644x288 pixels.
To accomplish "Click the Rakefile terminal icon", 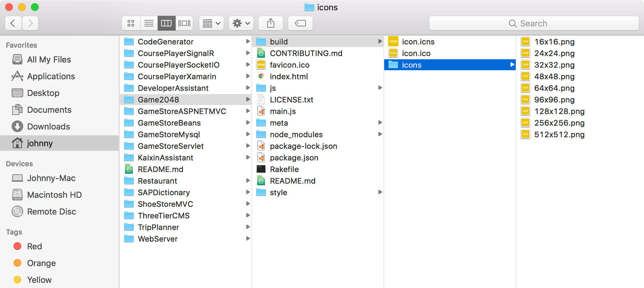I will pyautogui.click(x=261, y=169).
